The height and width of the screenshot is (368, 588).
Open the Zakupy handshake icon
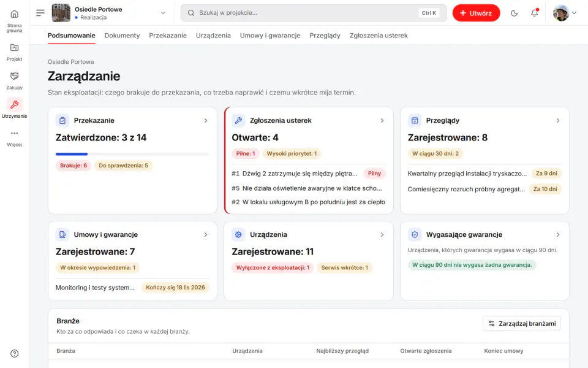coord(14,76)
